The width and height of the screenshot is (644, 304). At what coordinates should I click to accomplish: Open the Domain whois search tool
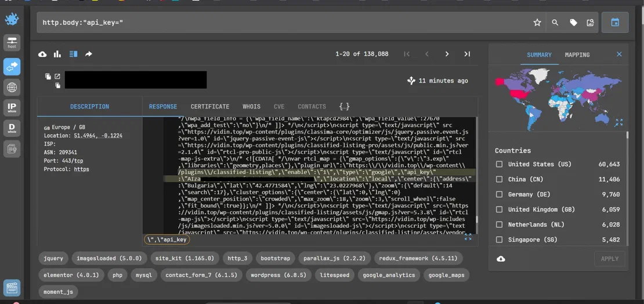tap(12, 128)
